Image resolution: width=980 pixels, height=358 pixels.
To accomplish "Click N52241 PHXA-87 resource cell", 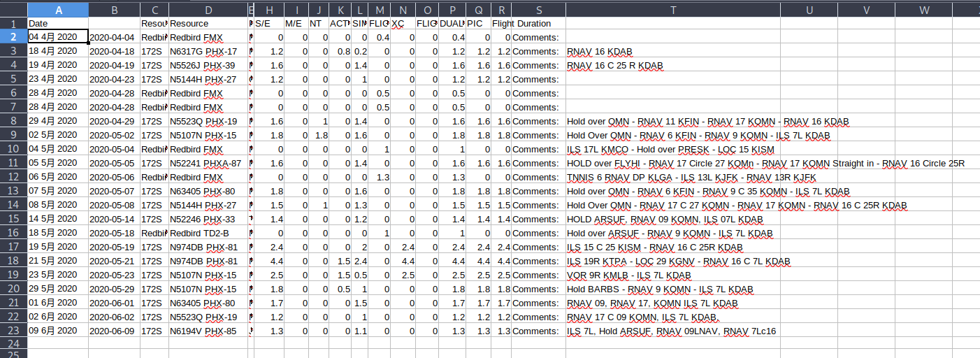I will [208, 163].
